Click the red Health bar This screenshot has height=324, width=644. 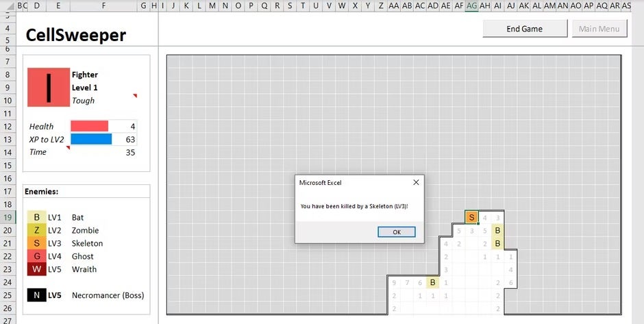(x=90, y=126)
